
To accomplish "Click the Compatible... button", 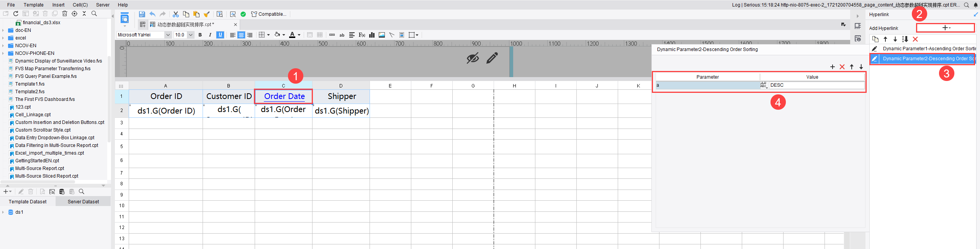I will tap(268, 14).
